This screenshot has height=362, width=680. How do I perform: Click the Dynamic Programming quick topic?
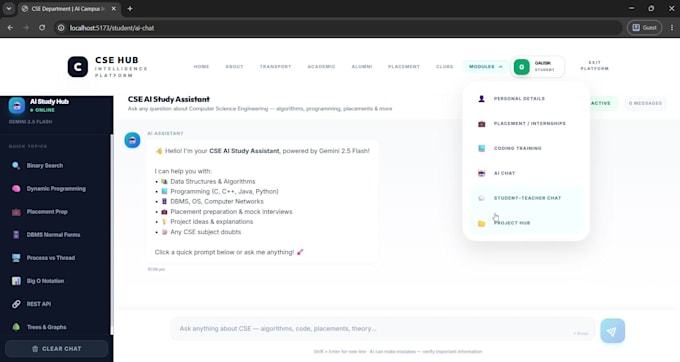coord(56,189)
